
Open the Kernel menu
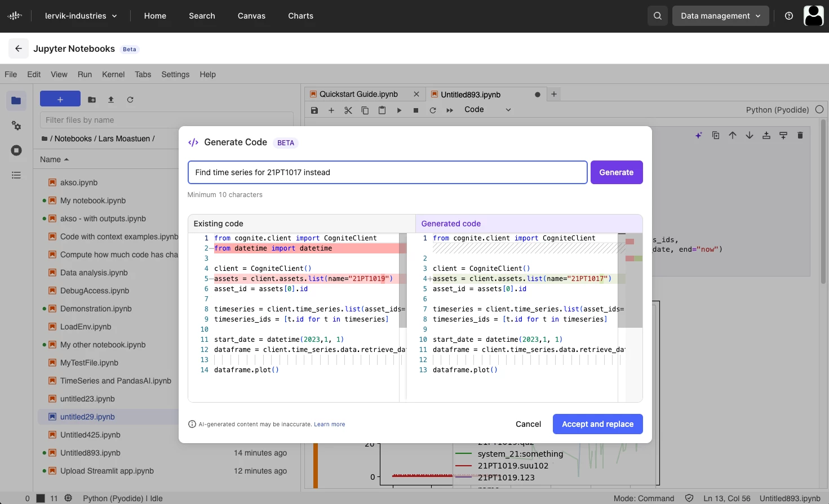pos(113,74)
